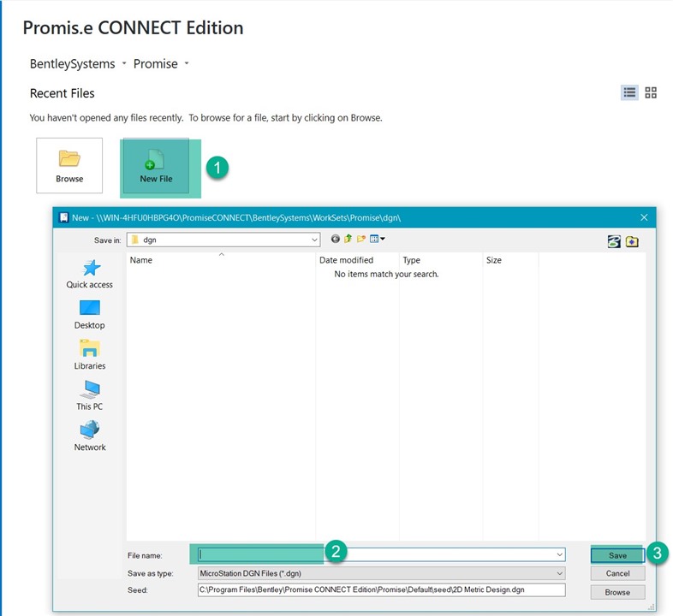Expand the File name history dropdown
Viewport: 673px width, 616px height.
pyautogui.click(x=560, y=554)
